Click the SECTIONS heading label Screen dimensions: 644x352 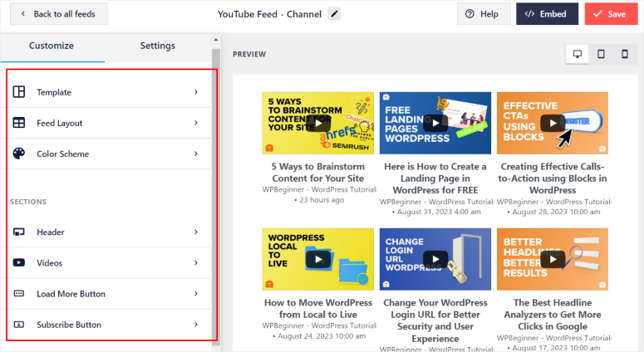(x=28, y=202)
